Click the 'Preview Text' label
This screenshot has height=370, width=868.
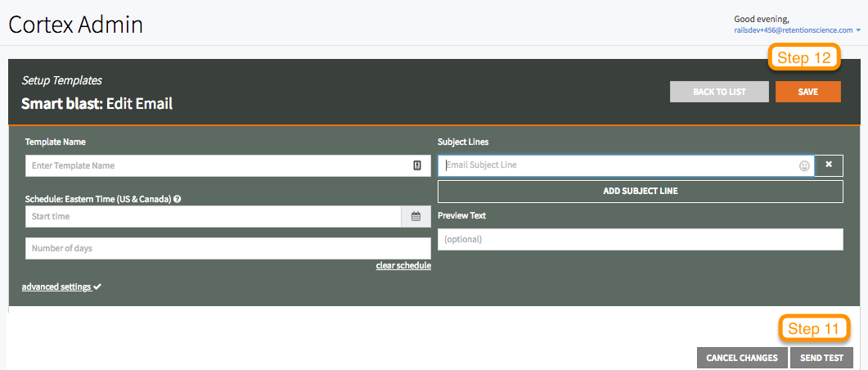tap(461, 215)
